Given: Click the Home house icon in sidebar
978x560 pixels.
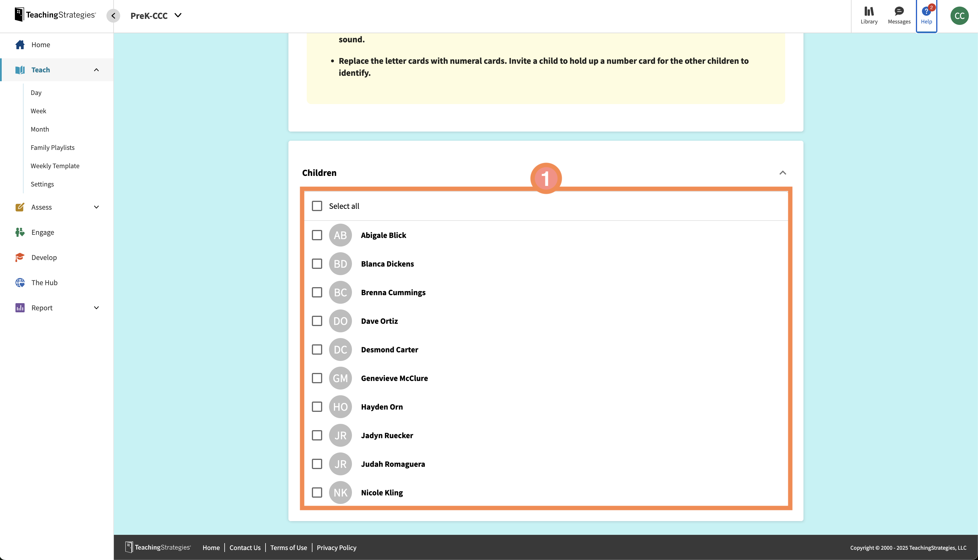Looking at the screenshot, I should coord(20,45).
